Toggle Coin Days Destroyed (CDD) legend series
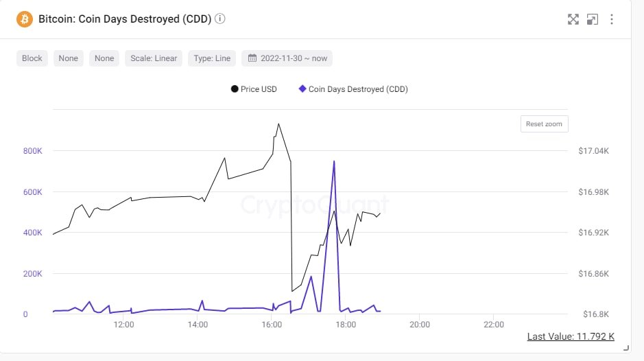Screen dimensions: 644x361 (353, 89)
